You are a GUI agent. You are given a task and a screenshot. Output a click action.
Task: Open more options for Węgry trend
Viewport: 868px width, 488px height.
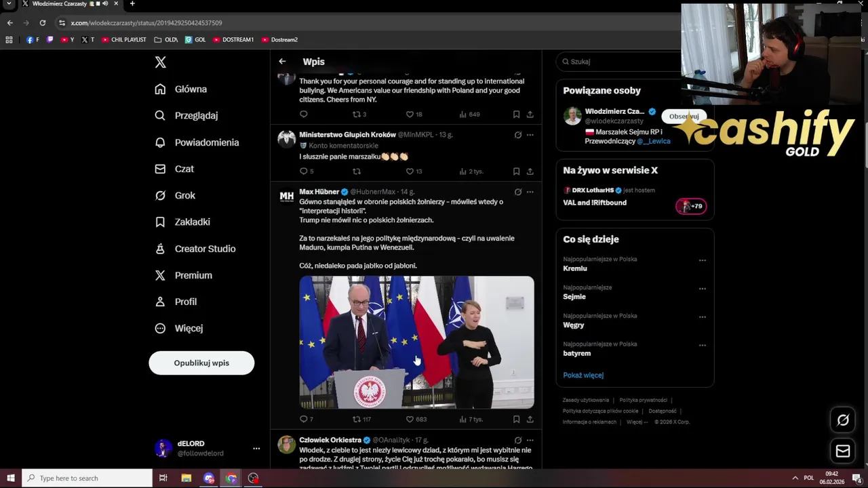703,317
